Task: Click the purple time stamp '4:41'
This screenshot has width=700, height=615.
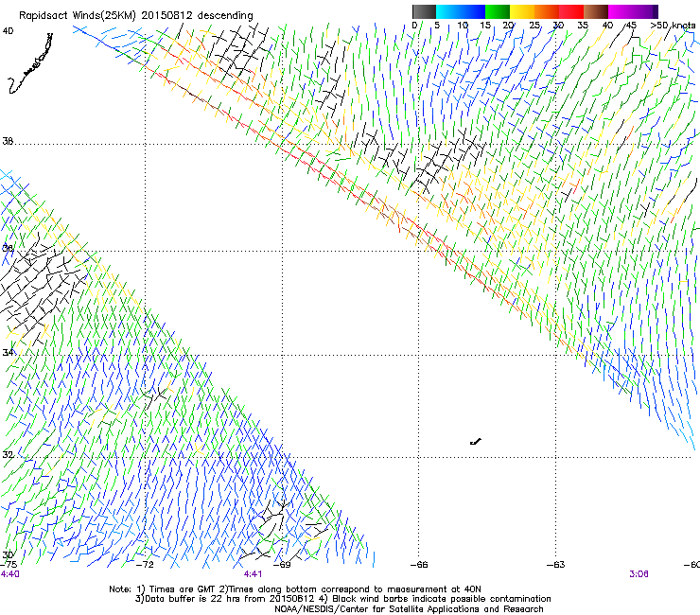Action: click(x=254, y=574)
